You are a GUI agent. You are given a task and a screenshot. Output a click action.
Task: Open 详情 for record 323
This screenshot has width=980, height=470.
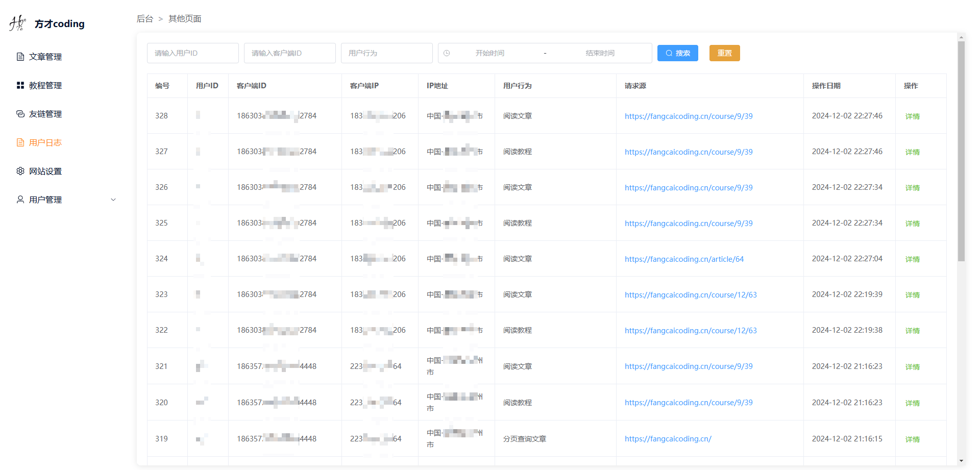912,295
